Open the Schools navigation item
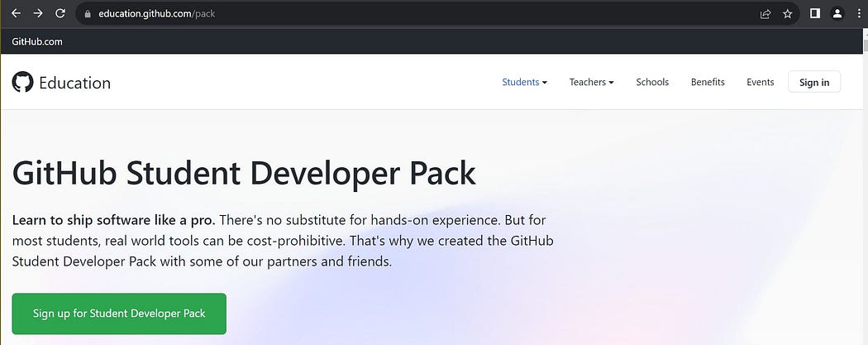868x345 pixels. (x=652, y=82)
